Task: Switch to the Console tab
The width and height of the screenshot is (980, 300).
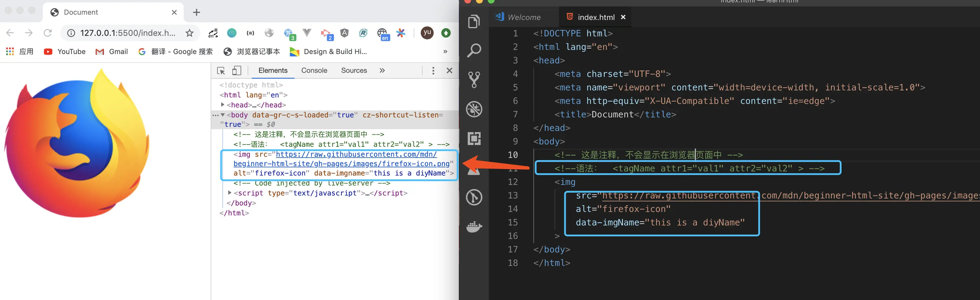Action: [314, 70]
